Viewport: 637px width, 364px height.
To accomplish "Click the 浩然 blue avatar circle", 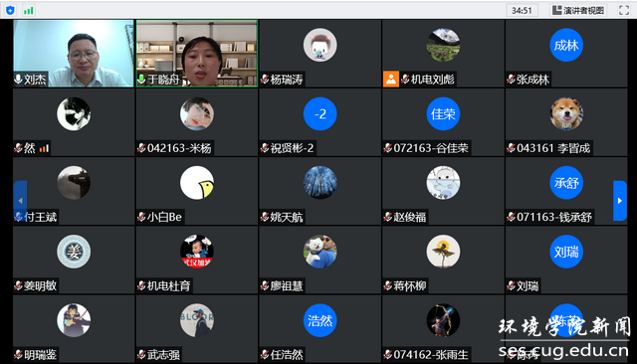I will click(x=320, y=320).
